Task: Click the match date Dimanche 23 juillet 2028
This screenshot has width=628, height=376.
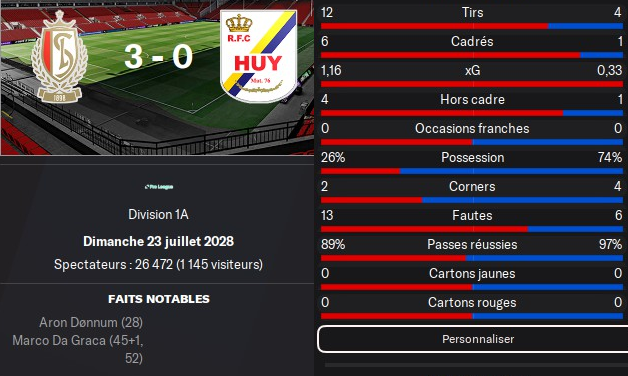Action: pos(158,241)
